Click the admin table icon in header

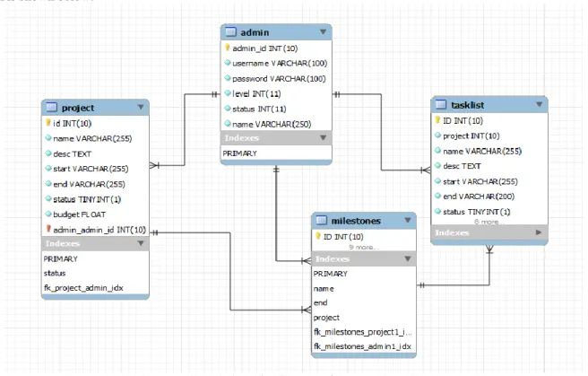tap(230, 32)
